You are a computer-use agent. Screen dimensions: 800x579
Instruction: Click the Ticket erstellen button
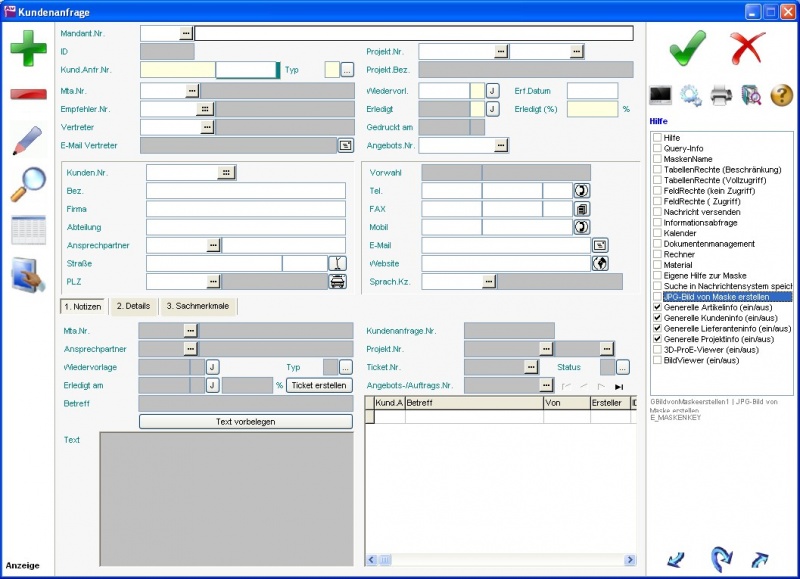(x=319, y=385)
